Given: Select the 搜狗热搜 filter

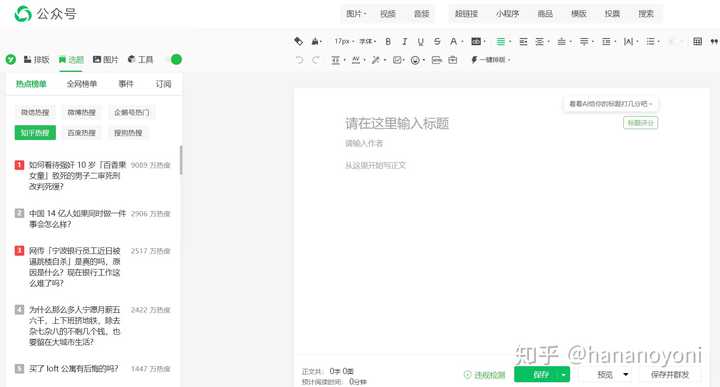Looking at the screenshot, I should pos(128,133).
